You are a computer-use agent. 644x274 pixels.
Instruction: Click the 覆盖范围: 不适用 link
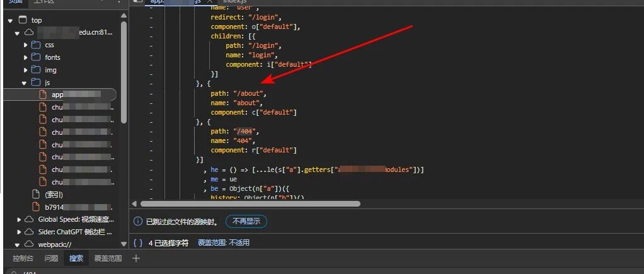tap(224, 243)
